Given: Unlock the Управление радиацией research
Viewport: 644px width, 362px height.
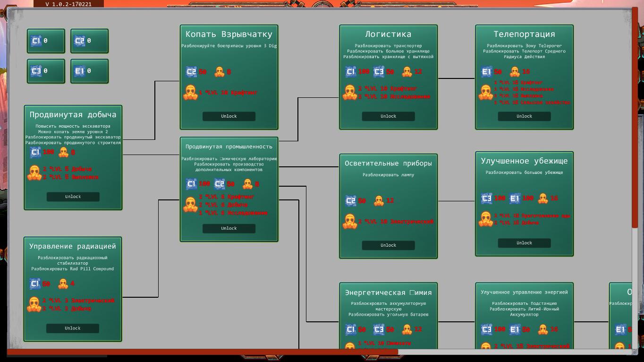Looking at the screenshot, I should (x=73, y=328).
